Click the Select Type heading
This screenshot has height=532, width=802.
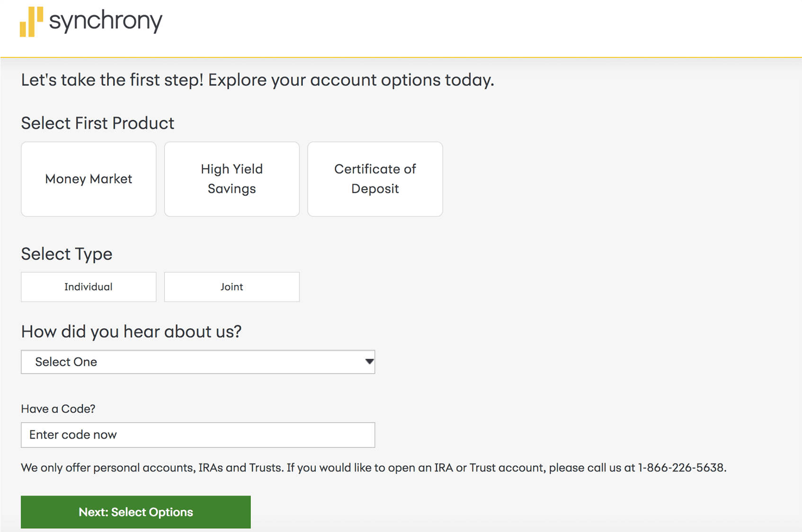(x=67, y=254)
